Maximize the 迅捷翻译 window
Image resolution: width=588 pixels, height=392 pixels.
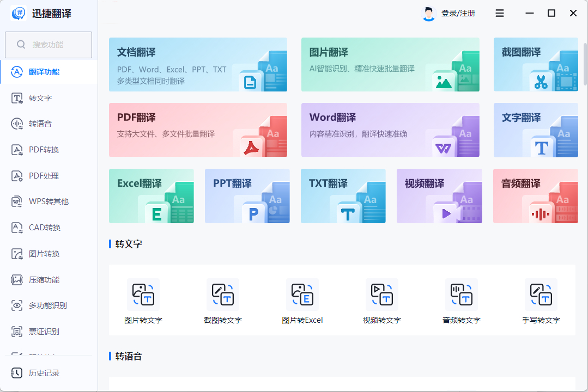pos(551,13)
